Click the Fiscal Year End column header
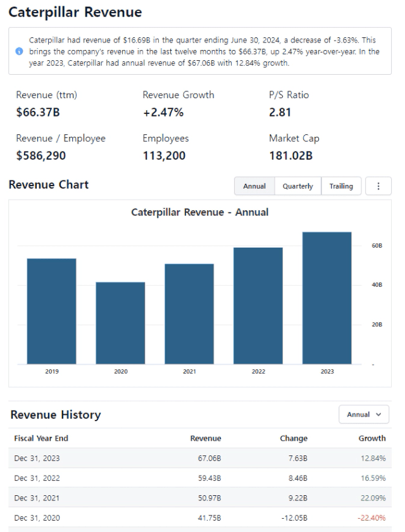Image resolution: width=405 pixels, height=532 pixels. tap(41, 438)
